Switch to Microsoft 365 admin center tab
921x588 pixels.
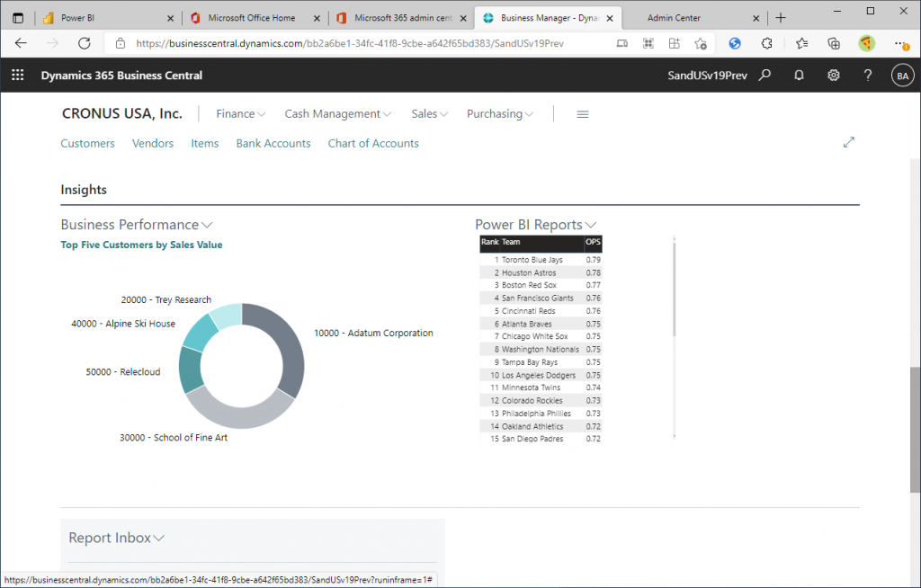(403, 18)
